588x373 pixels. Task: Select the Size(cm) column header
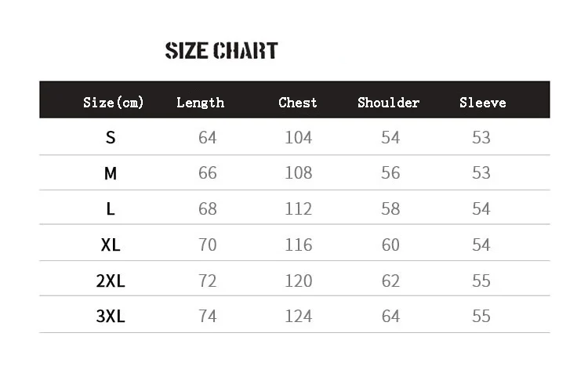click(x=113, y=103)
